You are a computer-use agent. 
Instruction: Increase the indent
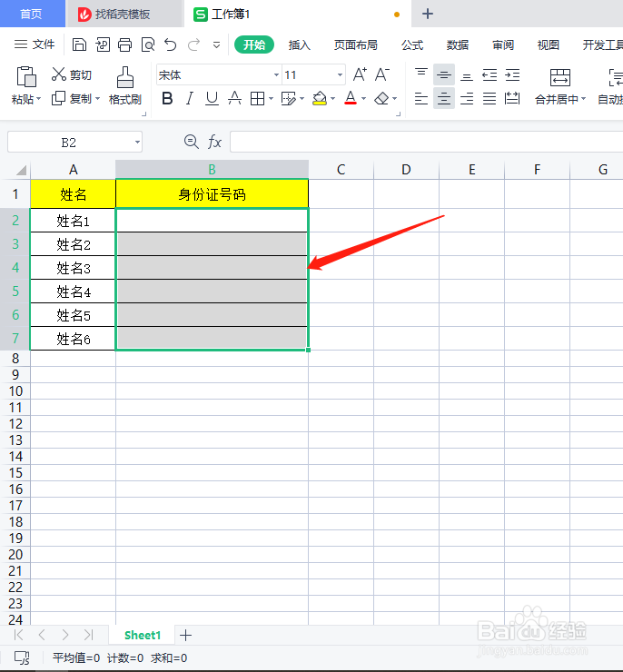[512, 75]
